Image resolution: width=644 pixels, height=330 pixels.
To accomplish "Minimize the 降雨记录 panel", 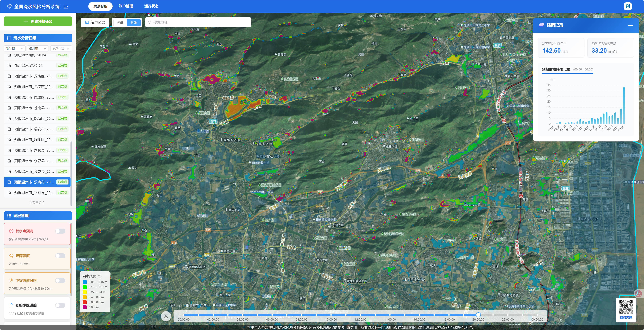I will coord(630,25).
